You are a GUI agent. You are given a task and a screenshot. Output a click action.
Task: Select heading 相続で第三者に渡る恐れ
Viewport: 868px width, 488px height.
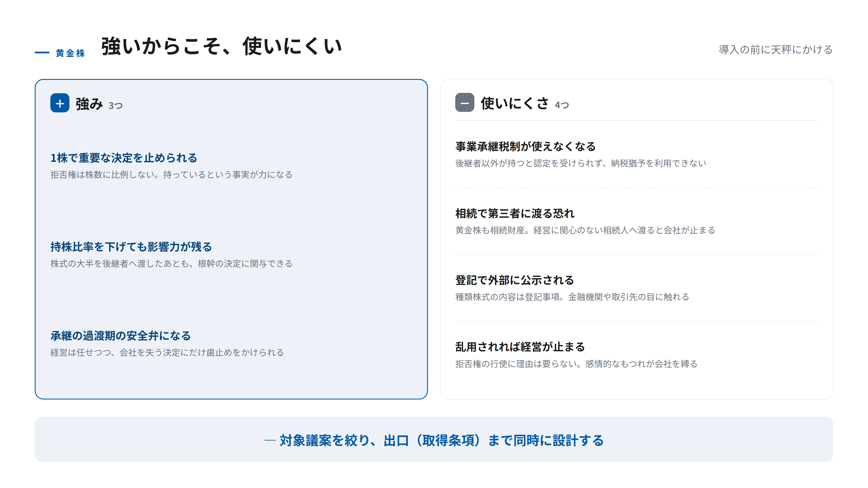coord(515,214)
